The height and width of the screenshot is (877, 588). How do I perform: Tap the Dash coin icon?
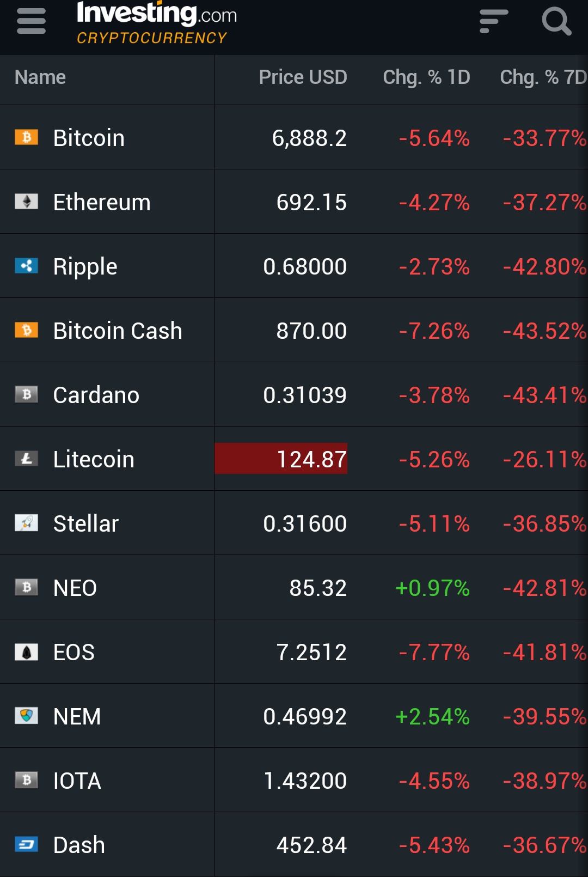[x=26, y=844]
